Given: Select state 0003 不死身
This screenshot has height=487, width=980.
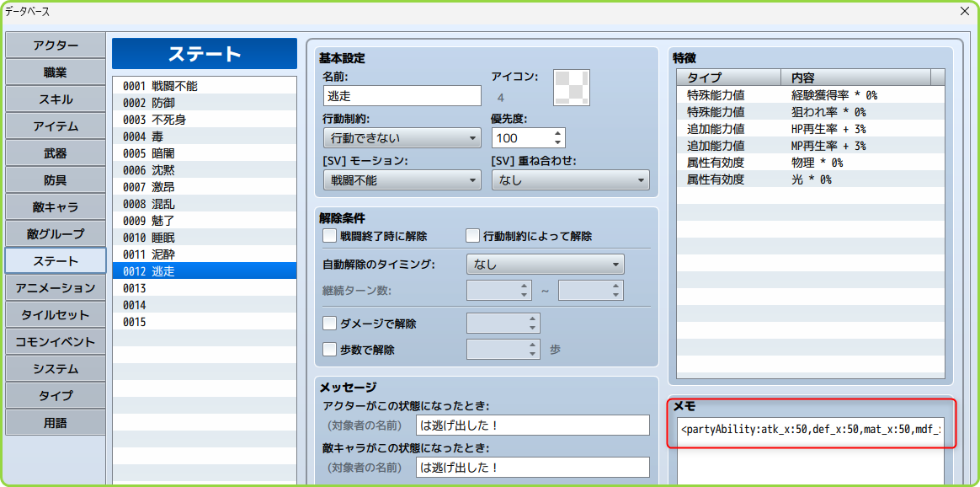Looking at the screenshot, I should click(205, 120).
